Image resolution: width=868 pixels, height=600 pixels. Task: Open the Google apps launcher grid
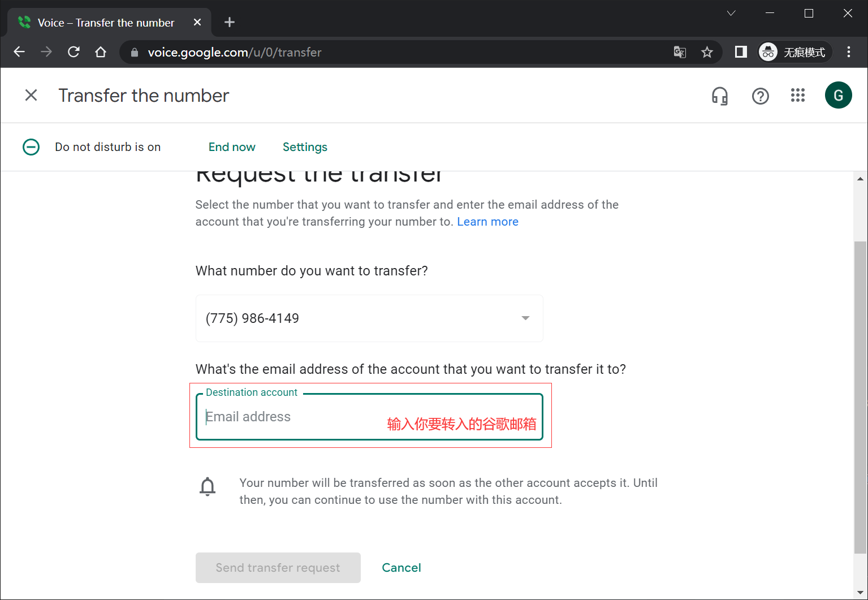tap(798, 96)
